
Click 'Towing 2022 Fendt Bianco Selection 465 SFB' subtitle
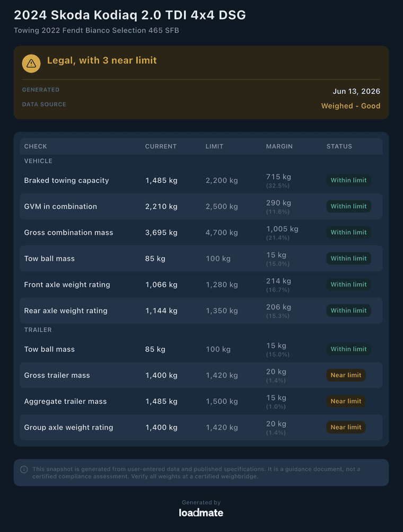(97, 31)
